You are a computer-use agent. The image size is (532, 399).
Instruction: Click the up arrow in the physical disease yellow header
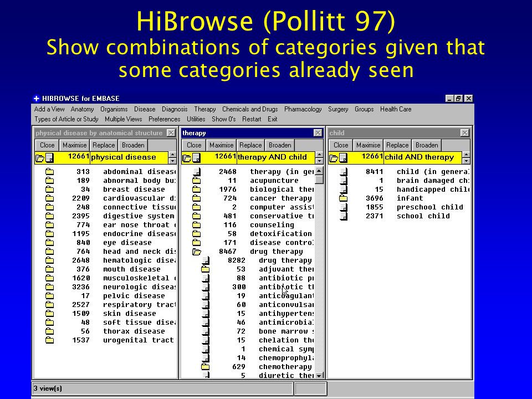point(172,155)
